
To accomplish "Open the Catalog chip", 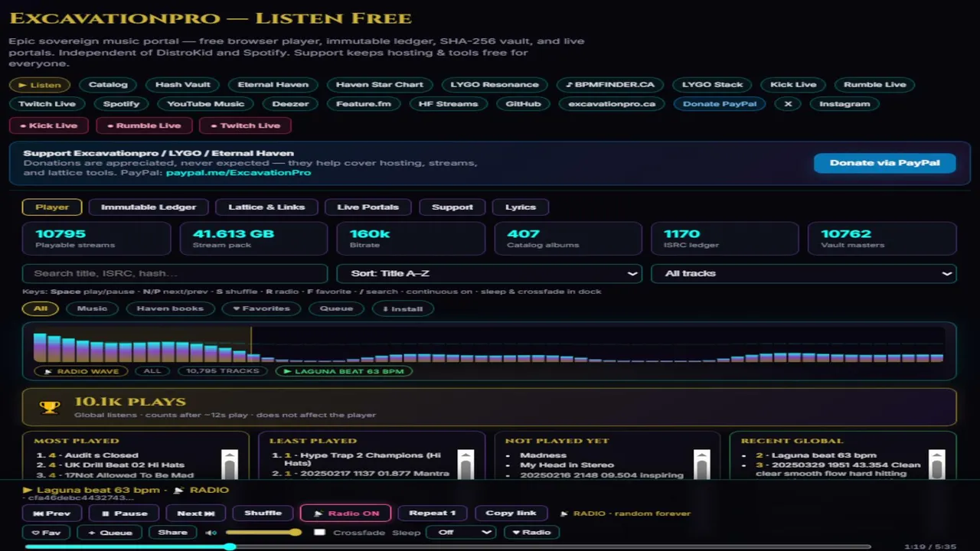I will [108, 85].
